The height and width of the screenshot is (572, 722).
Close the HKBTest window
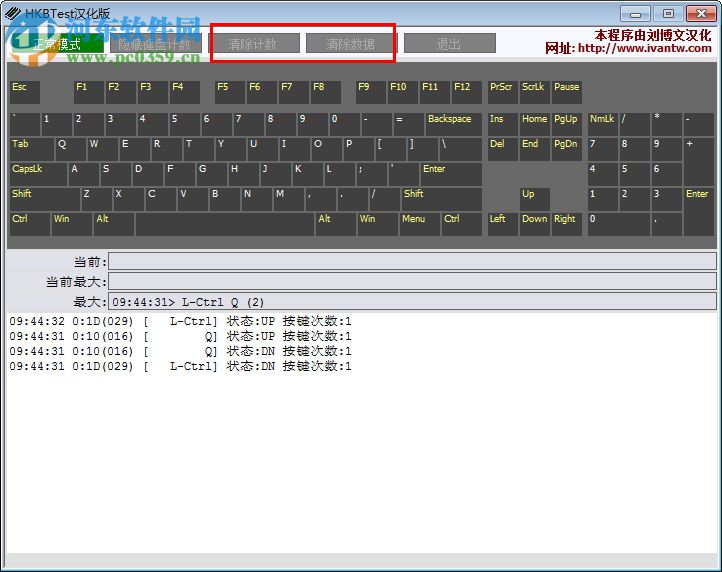coord(701,14)
